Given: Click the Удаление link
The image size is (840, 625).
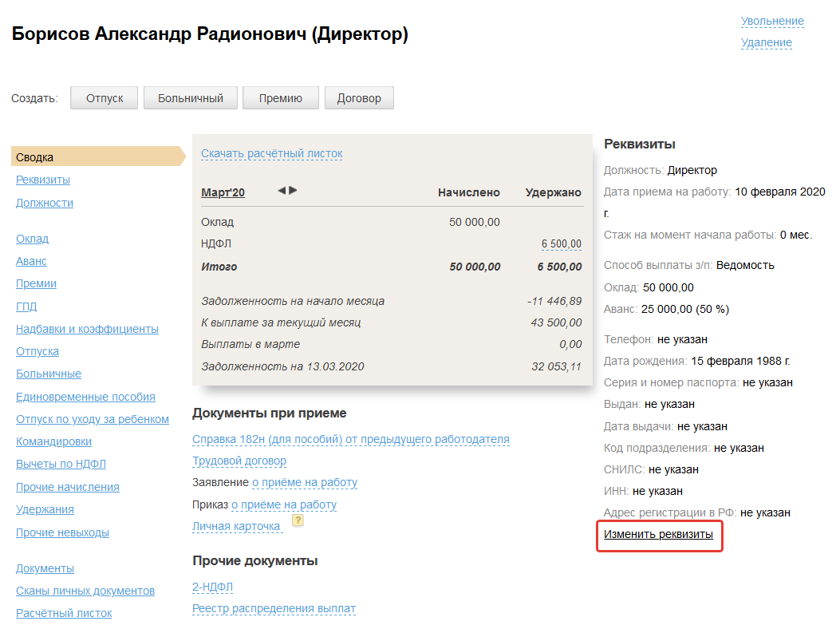Looking at the screenshot, I should tap(766, 42).
